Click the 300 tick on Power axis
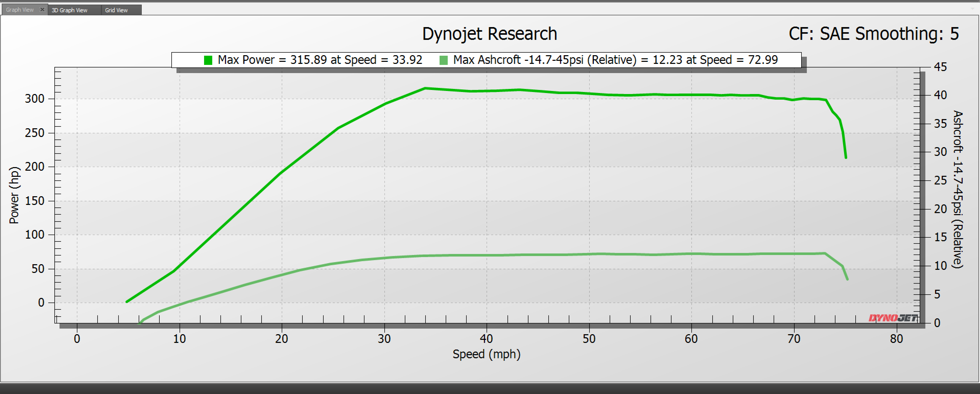The width and height of the screenshot is (980, 394). coord(35,99)
